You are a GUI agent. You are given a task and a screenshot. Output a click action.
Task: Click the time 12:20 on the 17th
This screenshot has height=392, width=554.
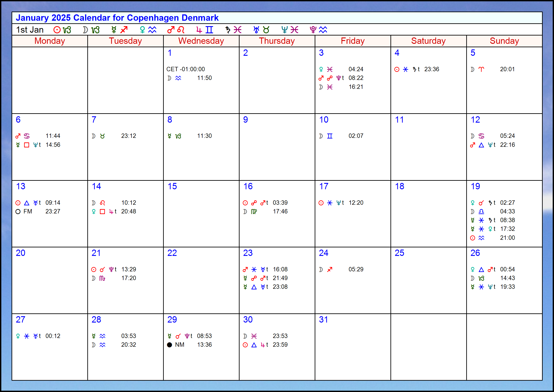(x=356, y=203)
